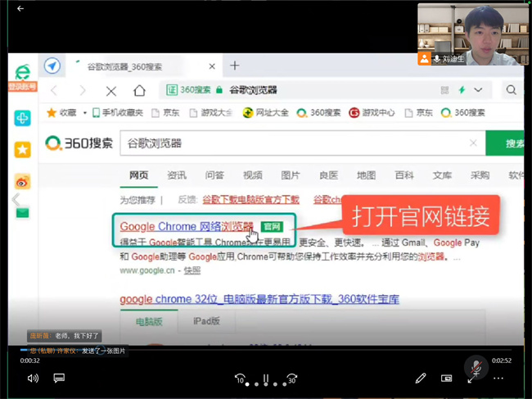Image resolution: width=532 pixels, height=399 pixels.
Task: Close the 谷歌浏览器_360搜索 tab
Action: [212, 66]
